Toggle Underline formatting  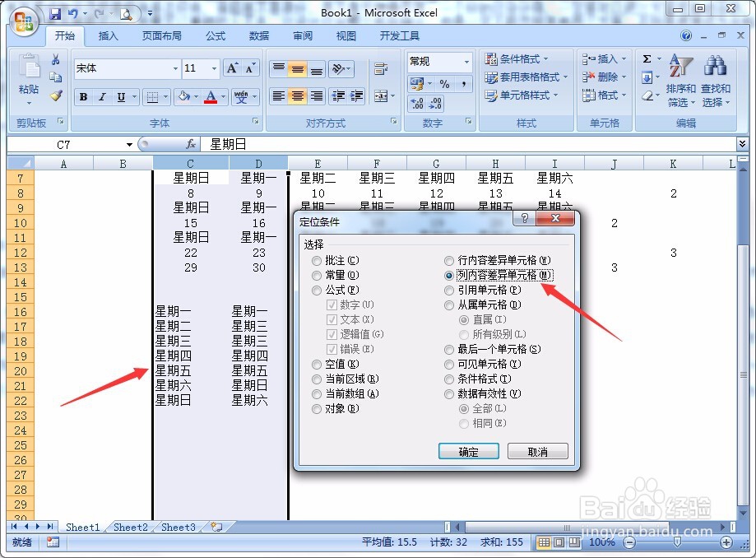coord(121,97)
